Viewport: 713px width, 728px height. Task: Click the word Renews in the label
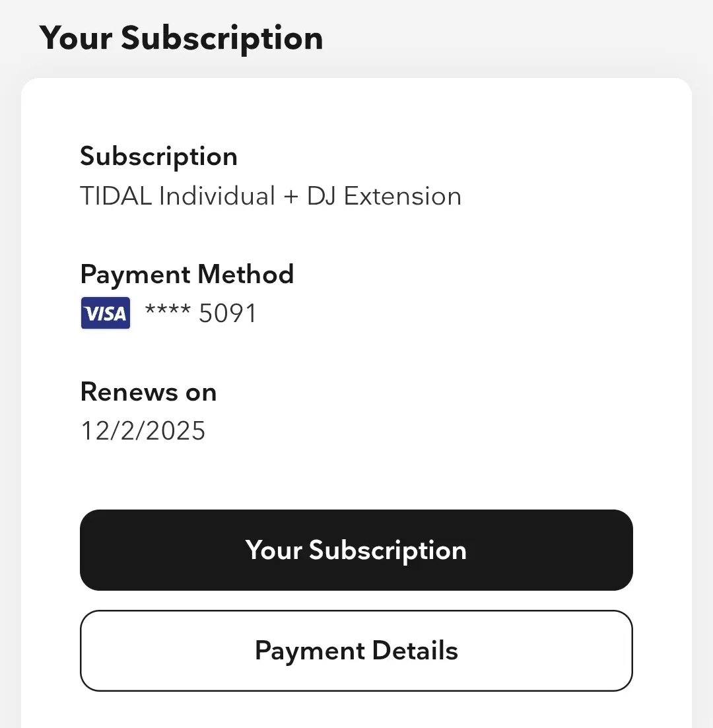129,392
